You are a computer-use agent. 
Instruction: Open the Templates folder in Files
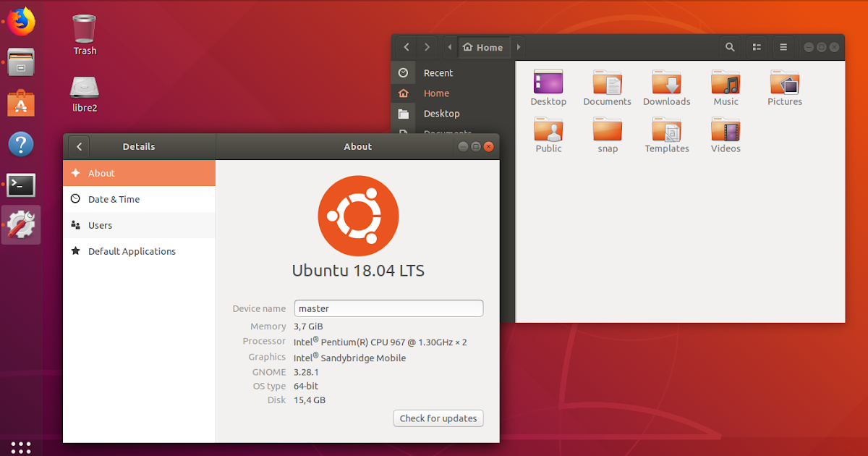[667, 135]
